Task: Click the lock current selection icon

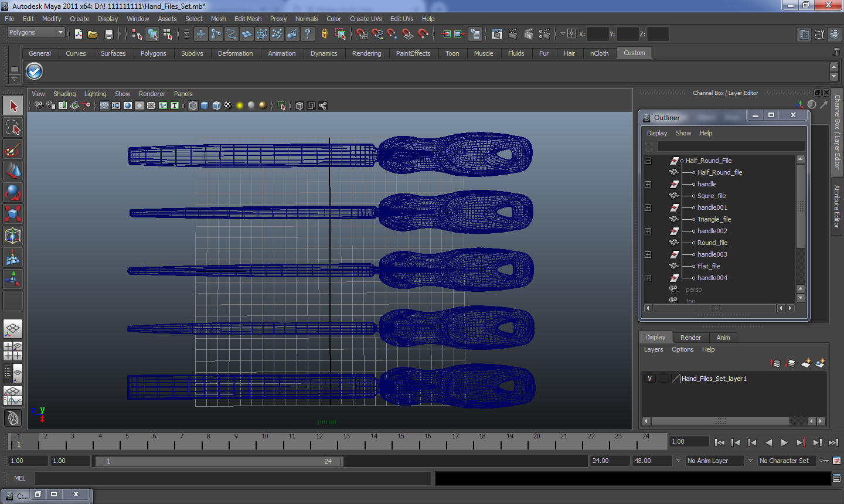Action: pos(324,34)
